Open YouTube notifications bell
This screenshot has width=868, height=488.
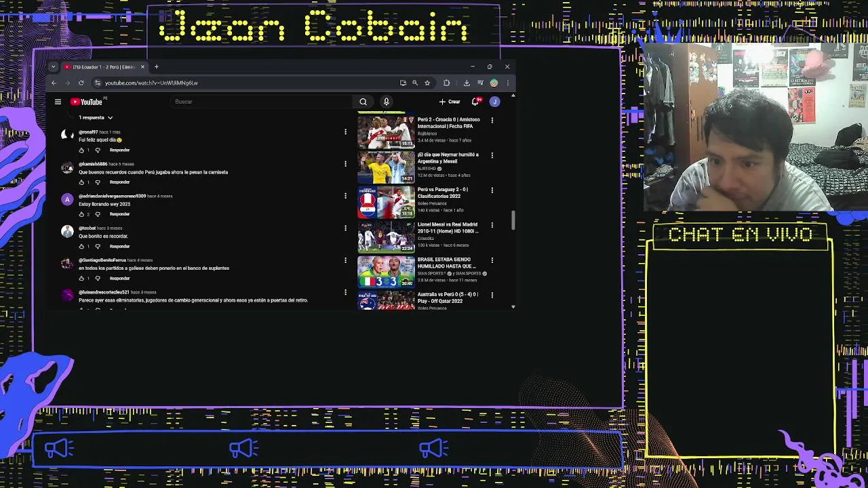point(475,102)
